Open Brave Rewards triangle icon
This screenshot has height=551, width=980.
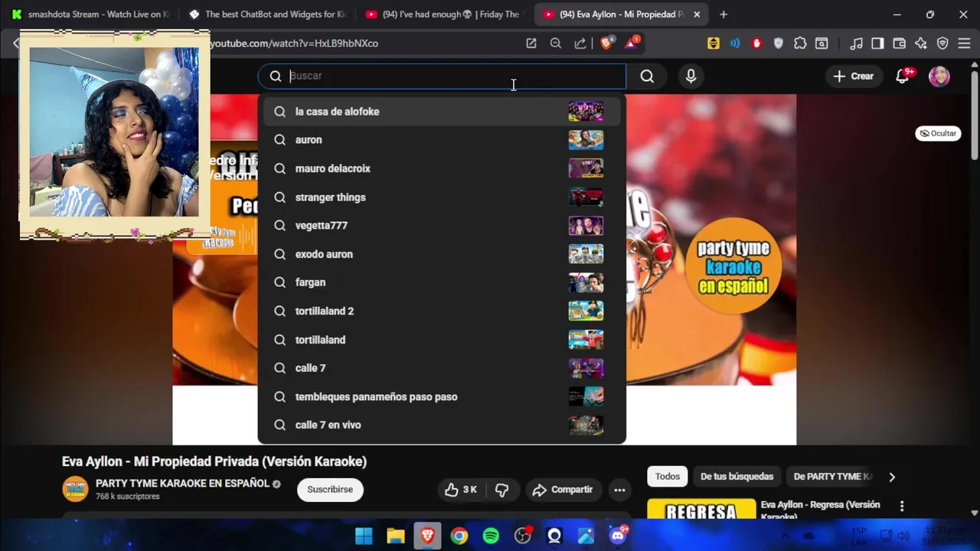632,43
